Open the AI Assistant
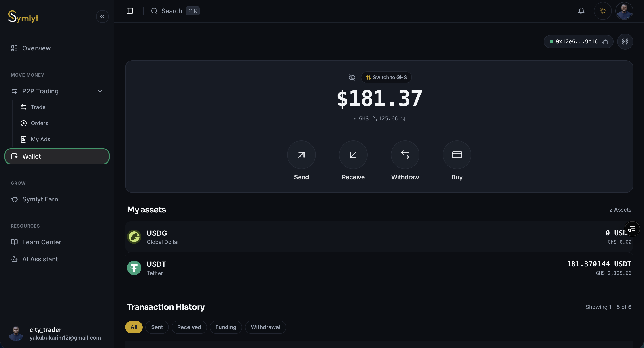 (57, 259)
